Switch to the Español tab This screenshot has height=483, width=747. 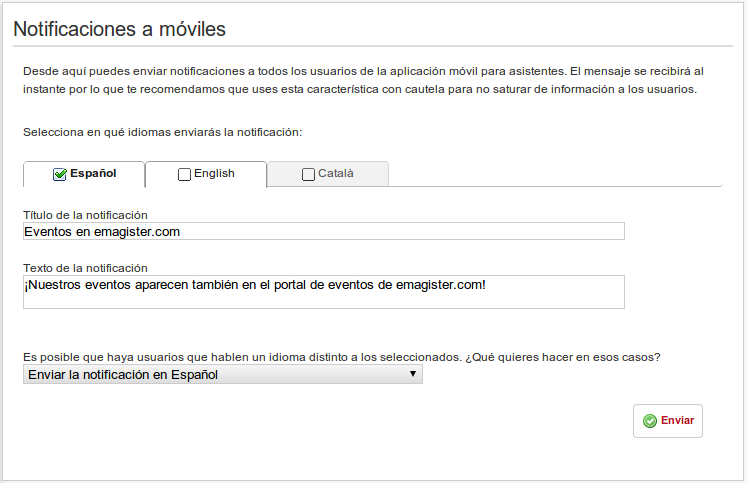pyautogui.click(x=84, y=174)
